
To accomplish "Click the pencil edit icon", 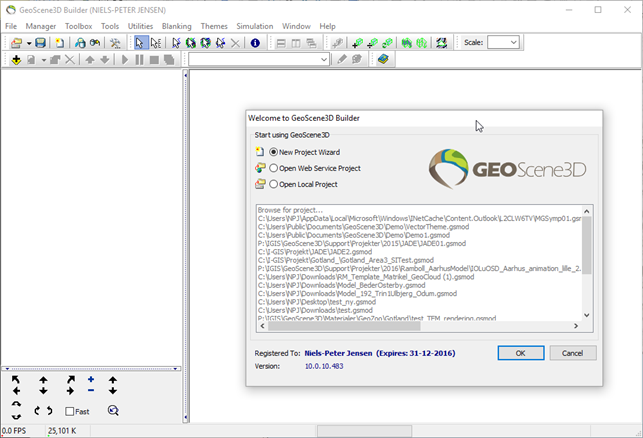I will click(342, 59).
